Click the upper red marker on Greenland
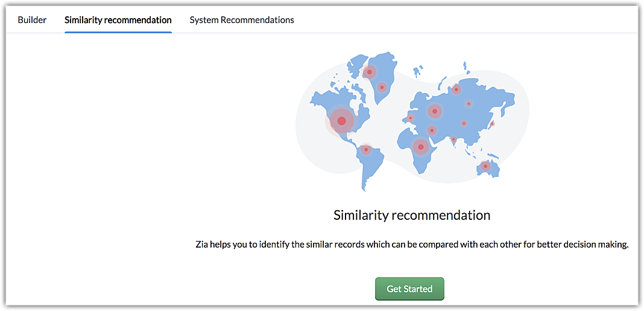Screen dimensions: 644x311 pos(370,72)
